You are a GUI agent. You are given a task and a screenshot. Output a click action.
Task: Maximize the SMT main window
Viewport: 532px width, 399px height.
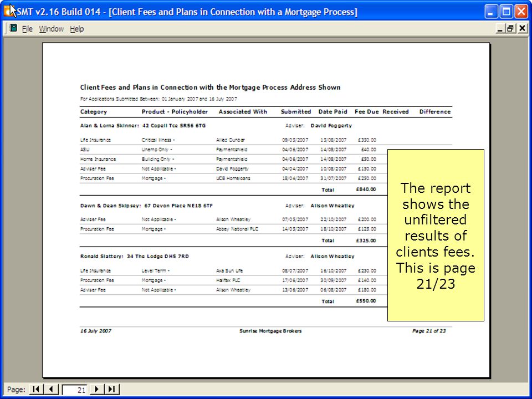click(506, 12)
